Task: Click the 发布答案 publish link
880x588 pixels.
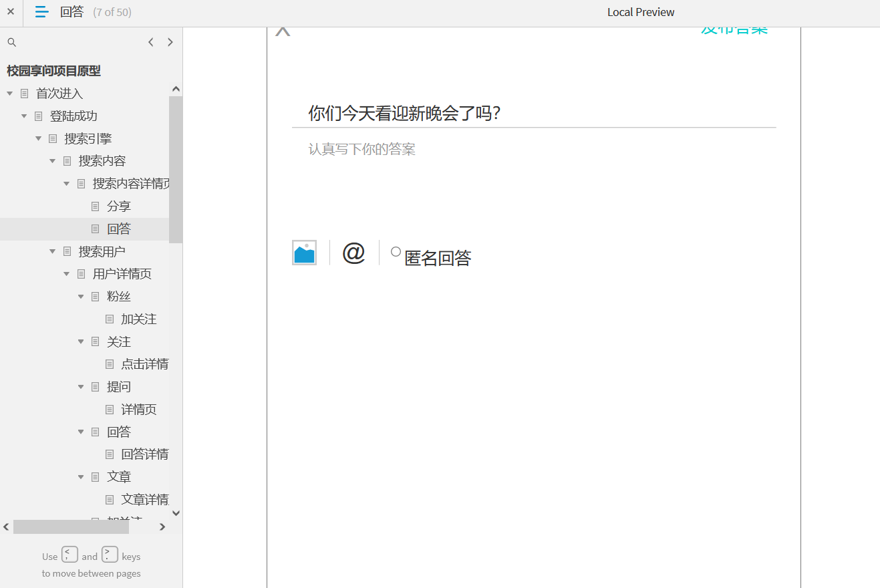Action: tap(735, 31)
